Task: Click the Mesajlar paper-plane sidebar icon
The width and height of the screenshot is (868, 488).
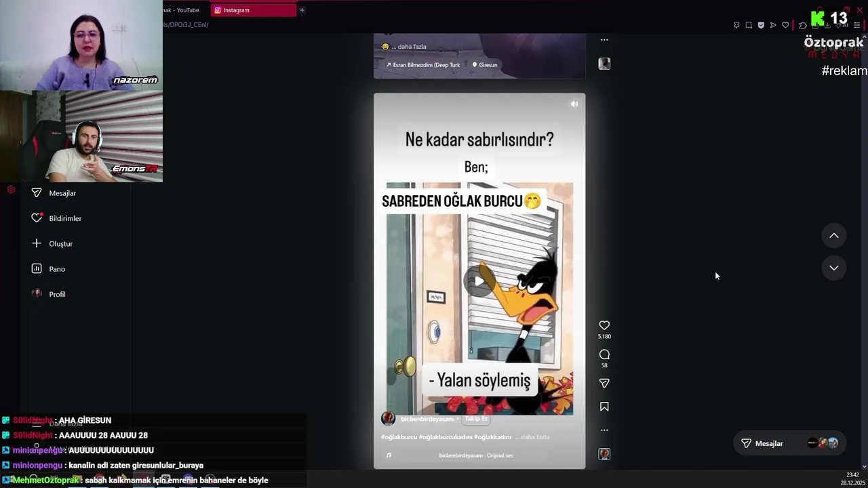Action: tap(37, 193)
